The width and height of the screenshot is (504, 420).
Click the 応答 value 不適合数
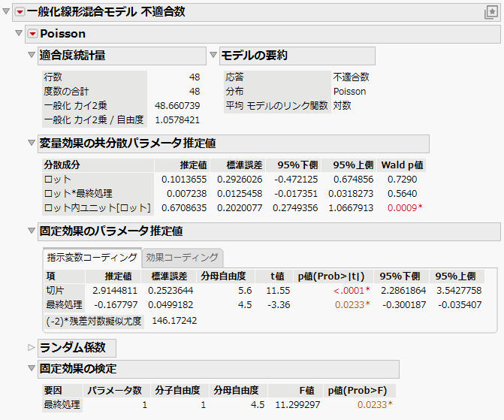[351, 77]
